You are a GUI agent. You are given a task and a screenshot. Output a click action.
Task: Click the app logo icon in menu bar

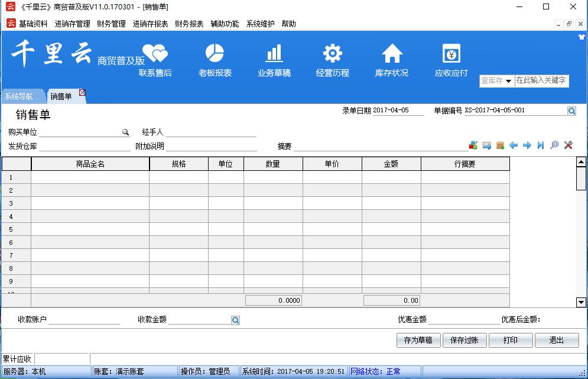11,23
